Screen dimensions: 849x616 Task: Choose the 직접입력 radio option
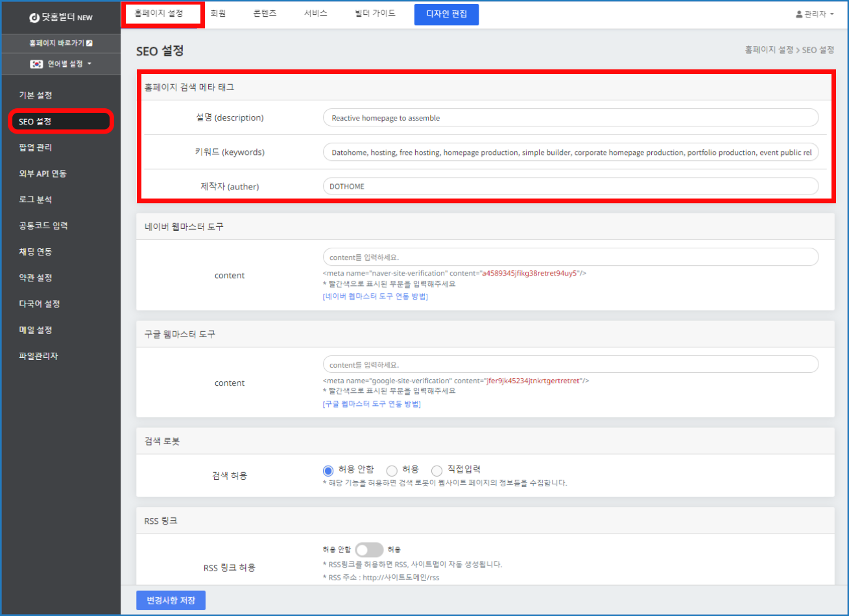436,470
